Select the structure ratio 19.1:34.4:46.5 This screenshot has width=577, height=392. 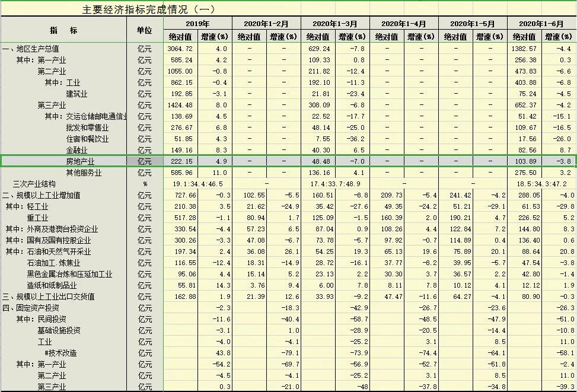(197, 184)
